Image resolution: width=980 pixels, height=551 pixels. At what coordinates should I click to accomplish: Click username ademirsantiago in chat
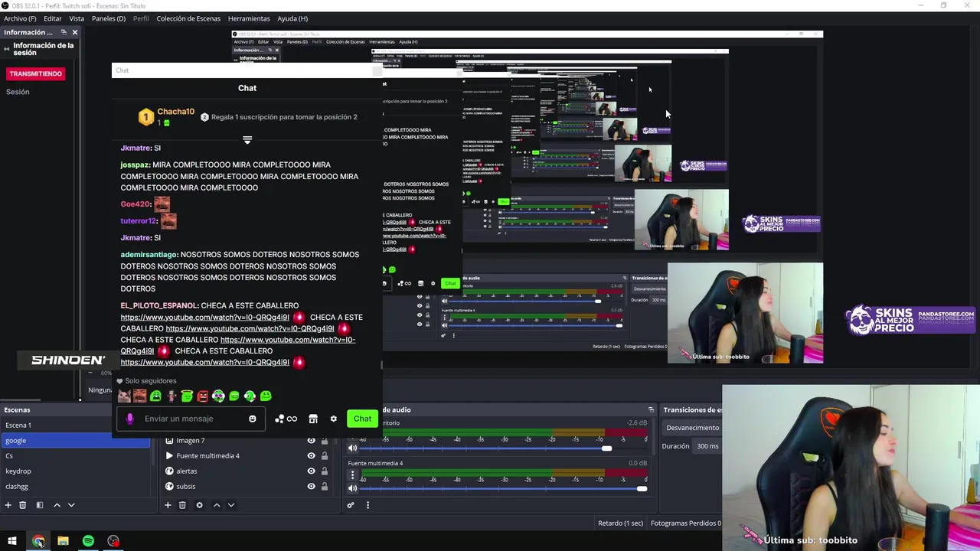pos(149,255)
